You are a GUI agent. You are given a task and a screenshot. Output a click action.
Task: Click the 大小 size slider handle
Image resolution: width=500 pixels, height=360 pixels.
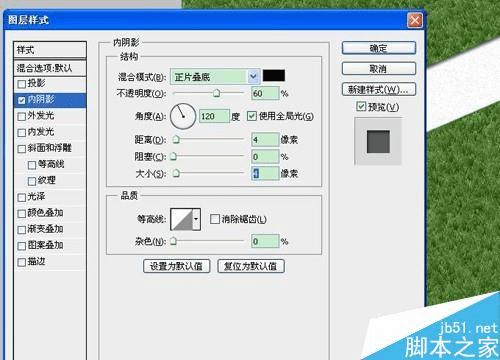click(176, 173)
